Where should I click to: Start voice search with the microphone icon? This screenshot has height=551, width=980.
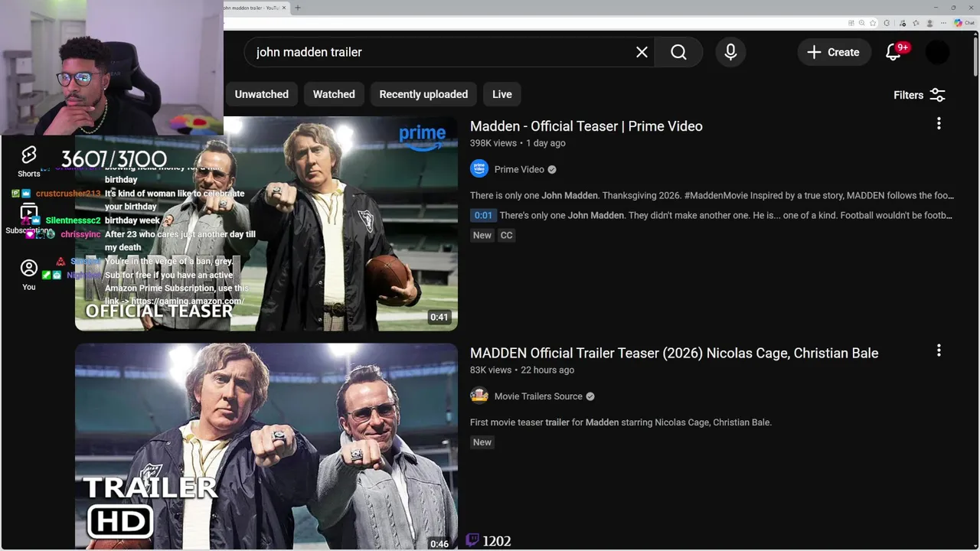tap(730, 52)
